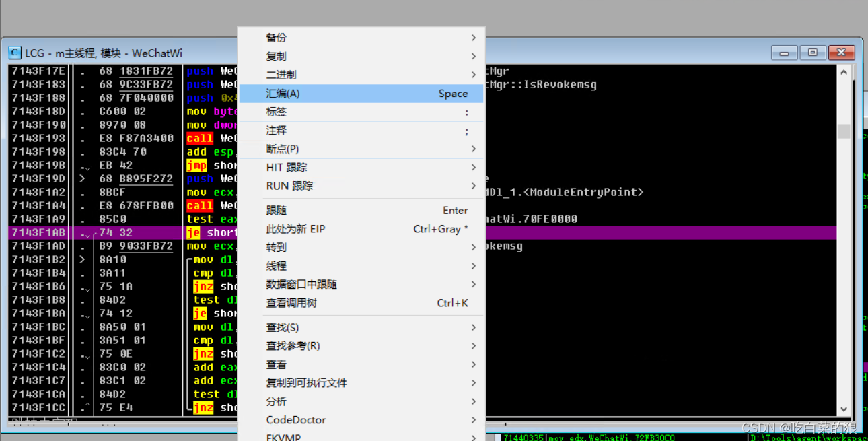Select address row 7143F1A2
The height and width of the screenshot is (441, 868).
coord(39,193)
